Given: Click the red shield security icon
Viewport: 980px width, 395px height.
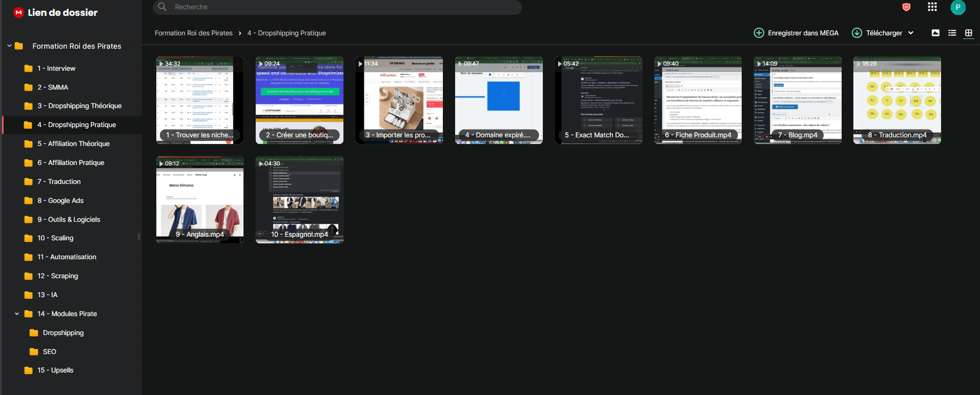Looking at the screenshot, I should (906, 7).
